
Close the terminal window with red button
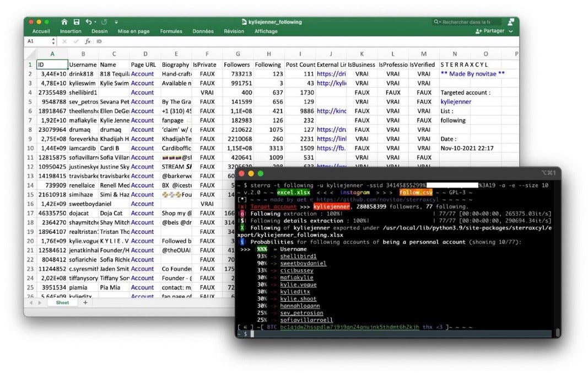(241, 173)
